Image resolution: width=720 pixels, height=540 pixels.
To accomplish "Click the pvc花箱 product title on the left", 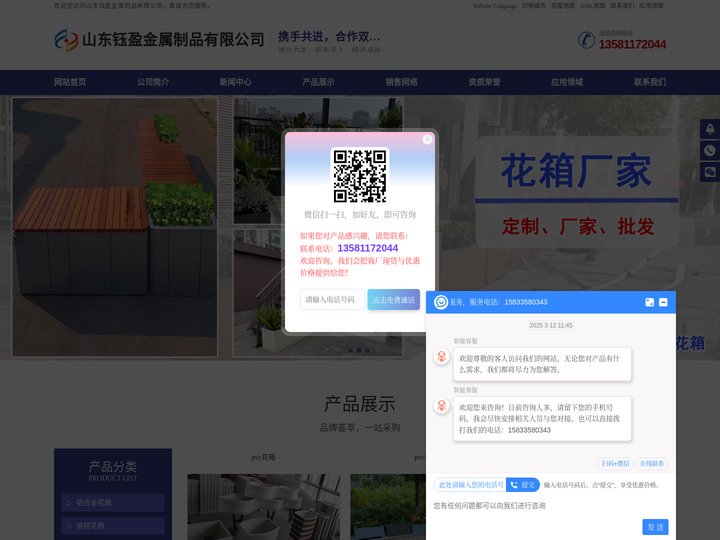I will click(x=263, y=457).
